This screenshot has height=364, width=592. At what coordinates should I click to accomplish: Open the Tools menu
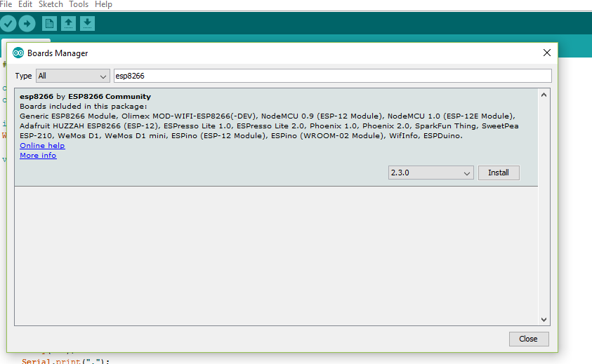click(79, 4)
